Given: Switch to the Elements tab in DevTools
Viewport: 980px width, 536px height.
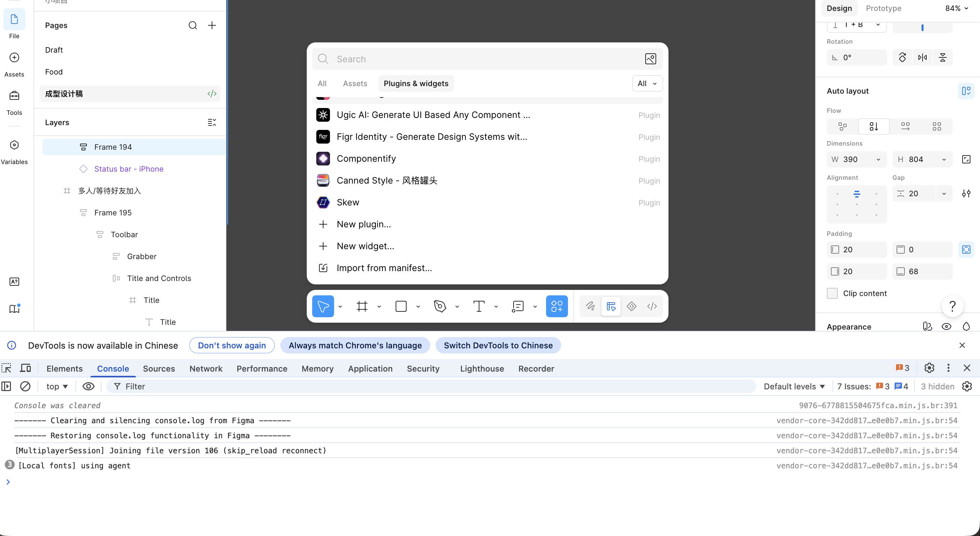Looking at the screenshot, I should 64,368.
